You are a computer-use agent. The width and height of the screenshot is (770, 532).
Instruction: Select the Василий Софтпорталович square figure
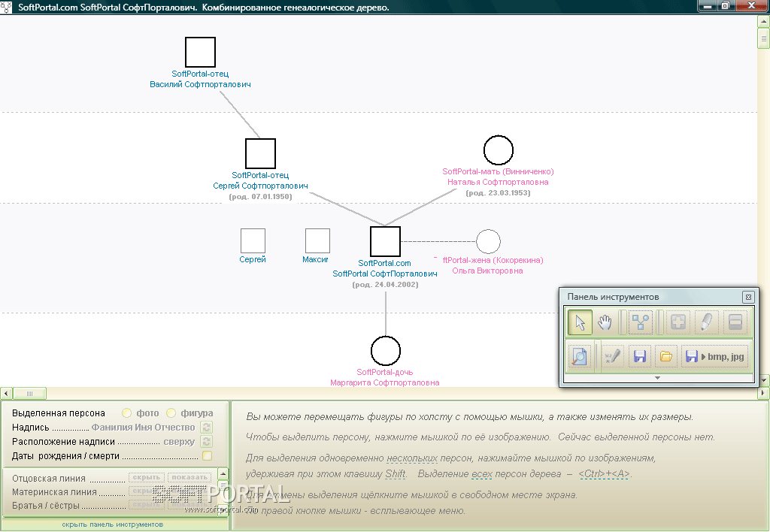[200, 52]
